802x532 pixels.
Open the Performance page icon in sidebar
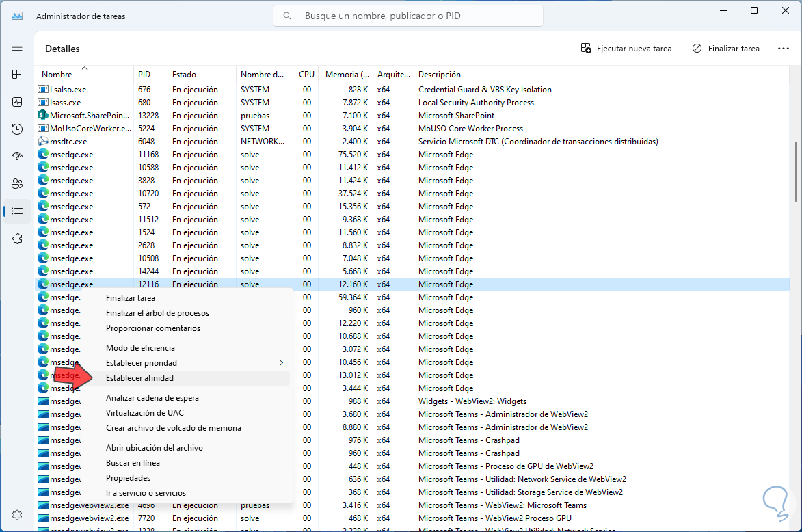click(17, 102)
